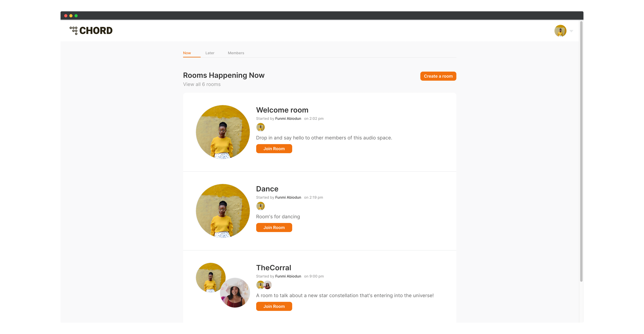The height and width of the screenshot is (334, 644).
Task: Join the Dance room
Action: pyautogui.click(x=274, y=227)
